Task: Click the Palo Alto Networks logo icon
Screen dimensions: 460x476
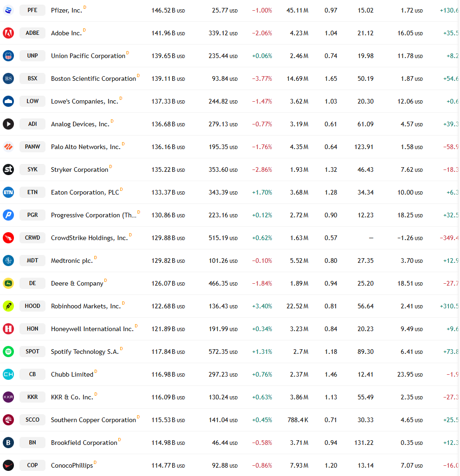Action: [x=8, y=147]
